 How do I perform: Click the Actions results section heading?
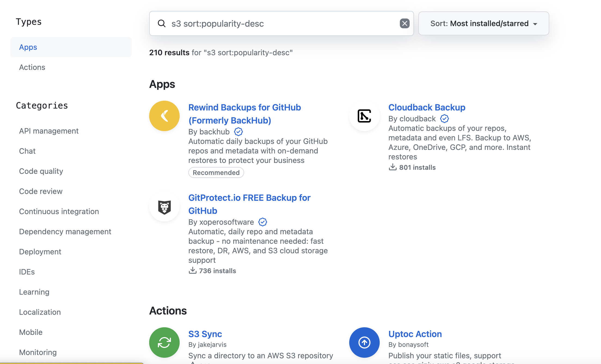[168, 311]
